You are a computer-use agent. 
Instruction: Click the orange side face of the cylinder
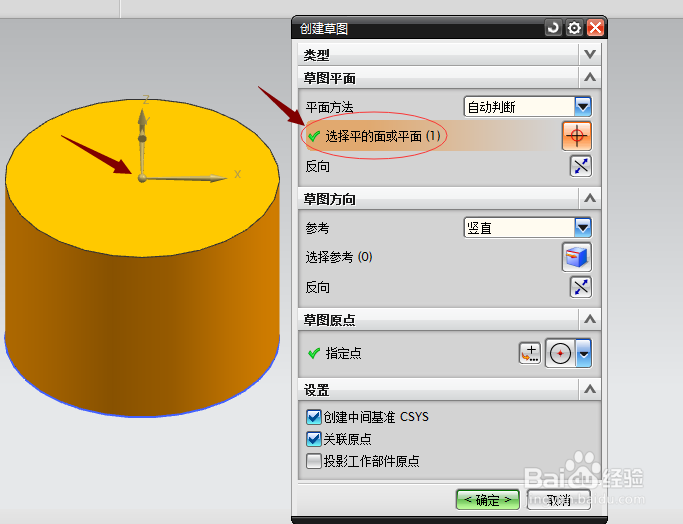[x=144, y=331]
